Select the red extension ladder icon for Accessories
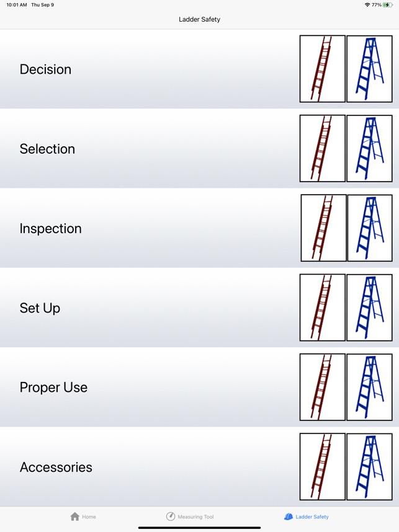 (323, 467)
